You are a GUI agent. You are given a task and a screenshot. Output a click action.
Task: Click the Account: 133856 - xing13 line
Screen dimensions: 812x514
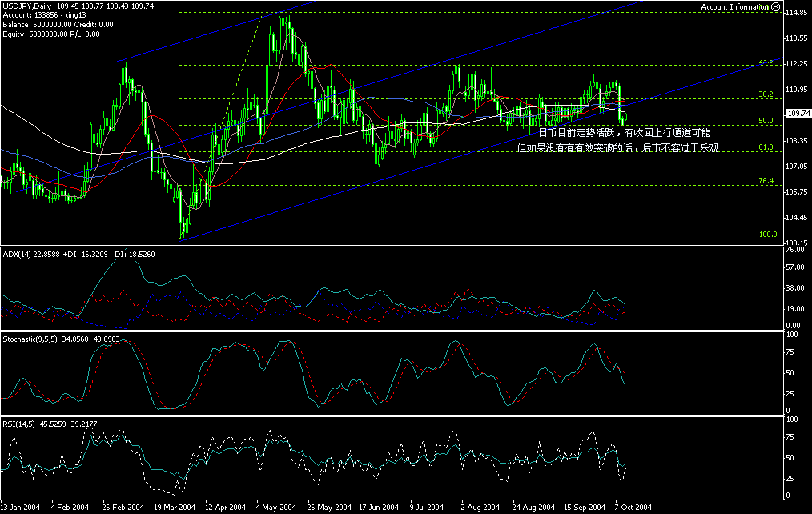pos(45,15)
